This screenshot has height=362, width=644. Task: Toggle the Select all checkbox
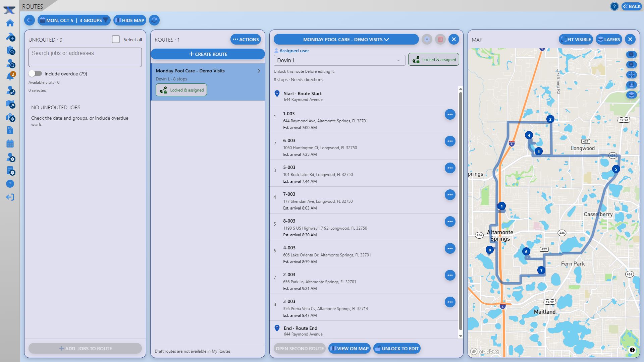point(116,40)
